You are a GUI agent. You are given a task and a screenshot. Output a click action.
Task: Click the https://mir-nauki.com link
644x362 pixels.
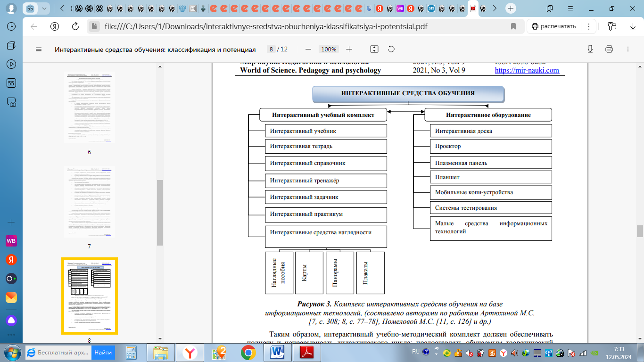click(527, 70)
